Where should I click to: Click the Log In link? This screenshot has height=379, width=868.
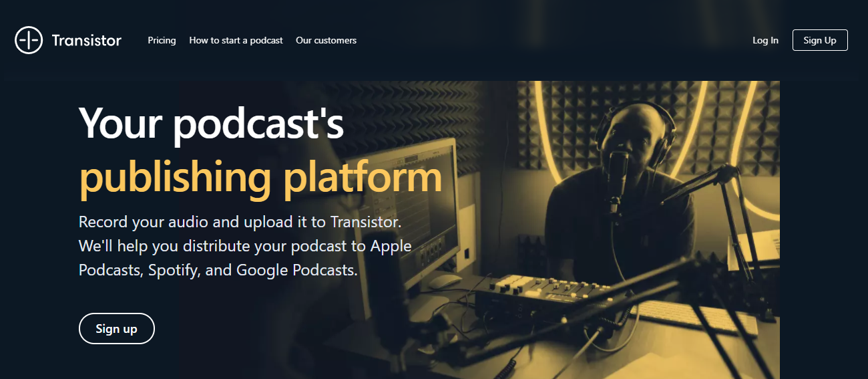[765, 40]
